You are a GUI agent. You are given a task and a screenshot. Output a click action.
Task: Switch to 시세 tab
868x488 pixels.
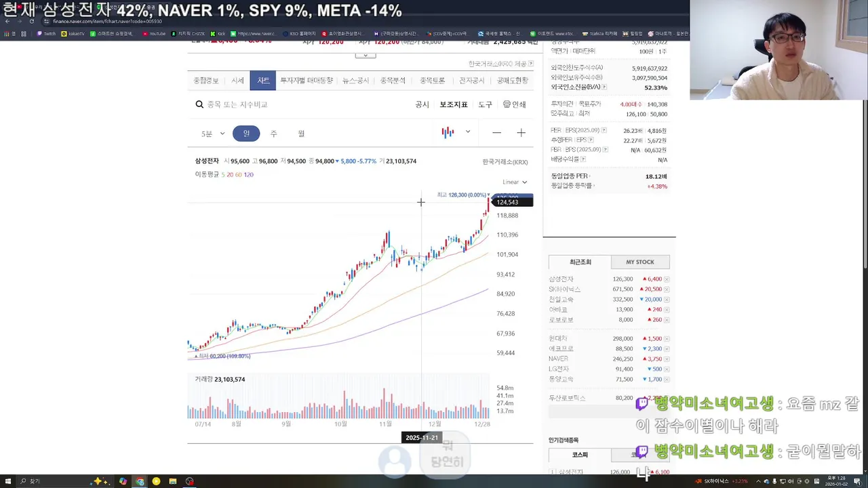tap(237, 81)
